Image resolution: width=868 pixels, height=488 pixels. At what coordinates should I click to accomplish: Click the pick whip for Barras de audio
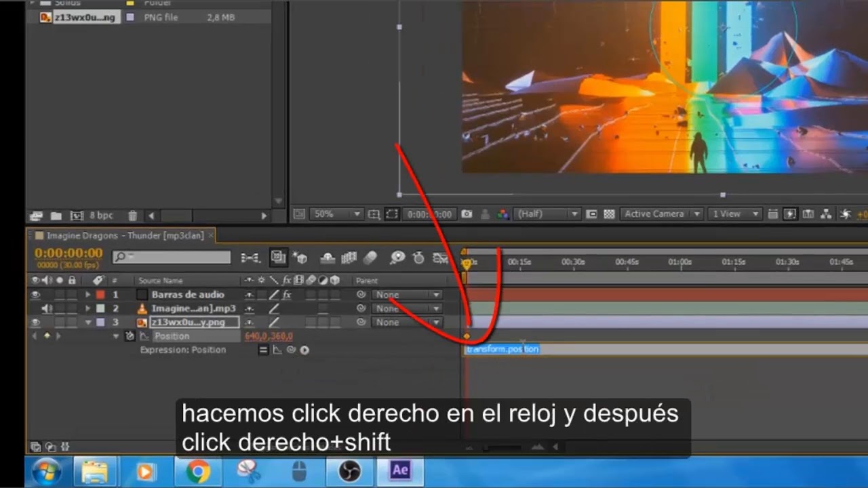tap(361, 295)
